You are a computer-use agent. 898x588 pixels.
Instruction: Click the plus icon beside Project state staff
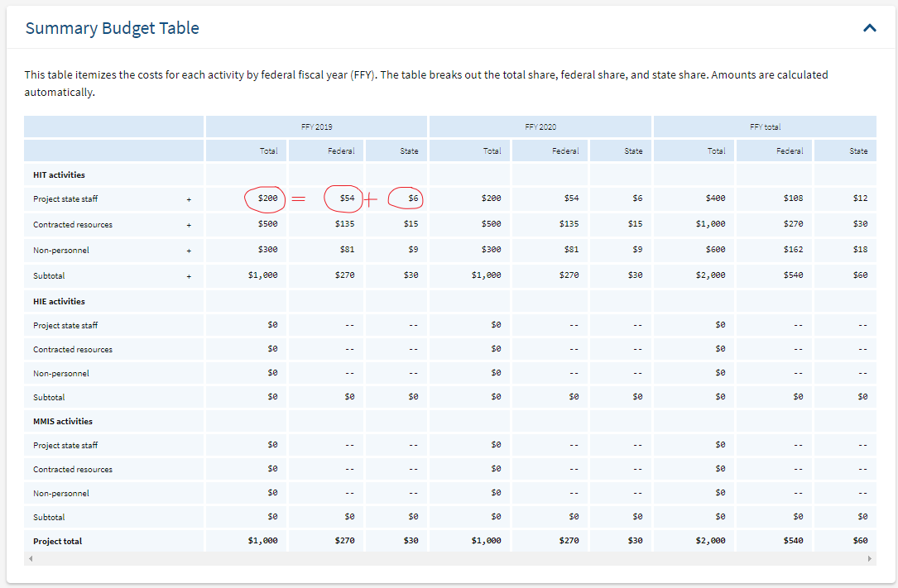(189, 198)
